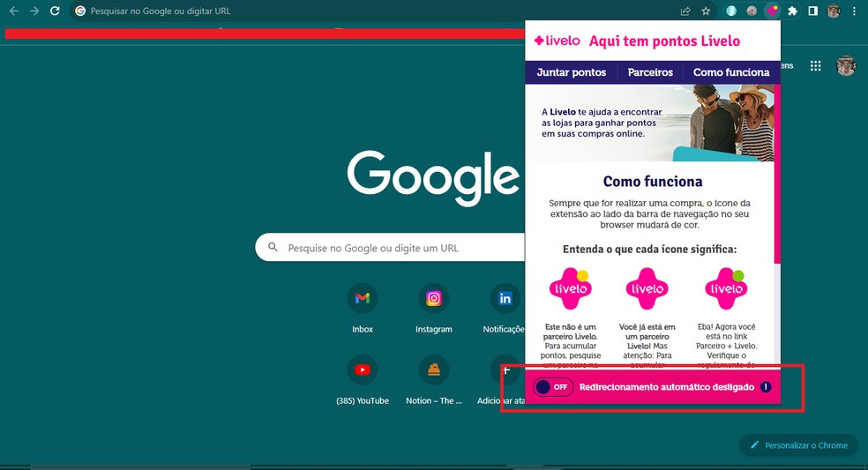Open the Google account picture on page
Image resolution: width=868 pixels, height=470 pixels.
point(846,66)
